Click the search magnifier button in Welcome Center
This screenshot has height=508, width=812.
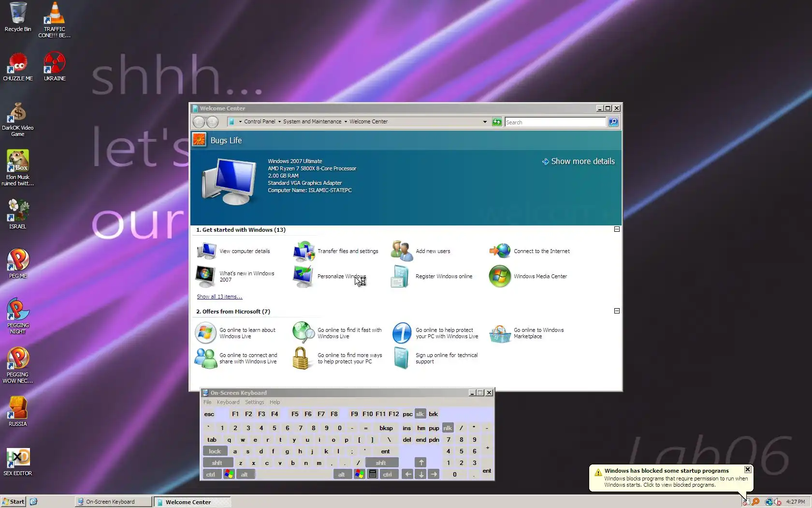[613, 122]
